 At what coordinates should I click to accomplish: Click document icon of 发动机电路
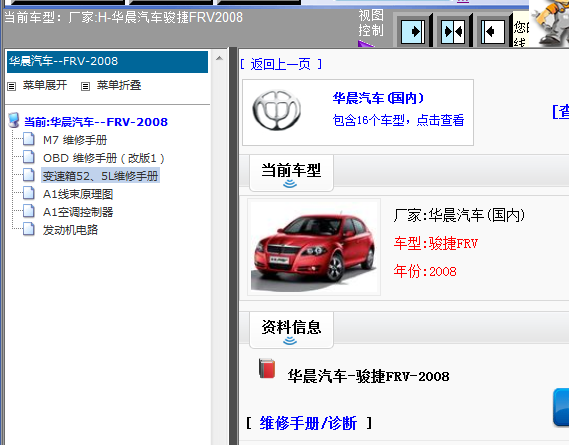[29, 229]
